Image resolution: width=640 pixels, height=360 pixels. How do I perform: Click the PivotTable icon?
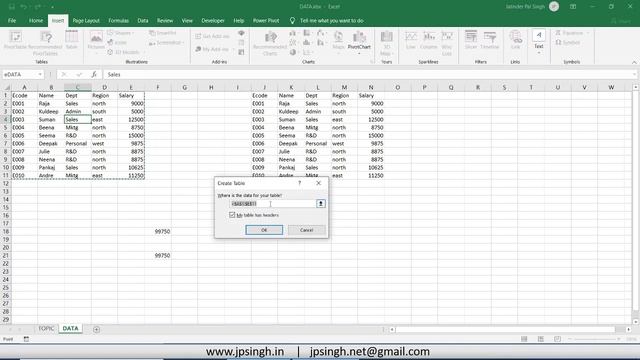coord(16,40)
